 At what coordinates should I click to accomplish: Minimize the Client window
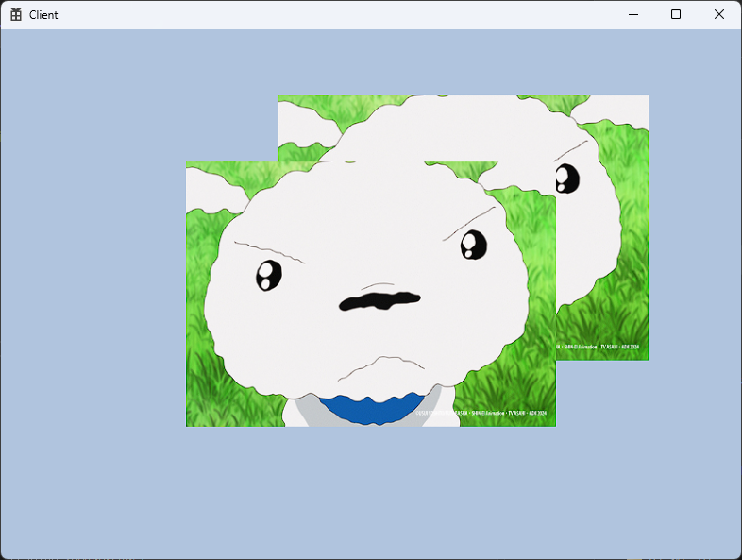[x=633, y=15]
